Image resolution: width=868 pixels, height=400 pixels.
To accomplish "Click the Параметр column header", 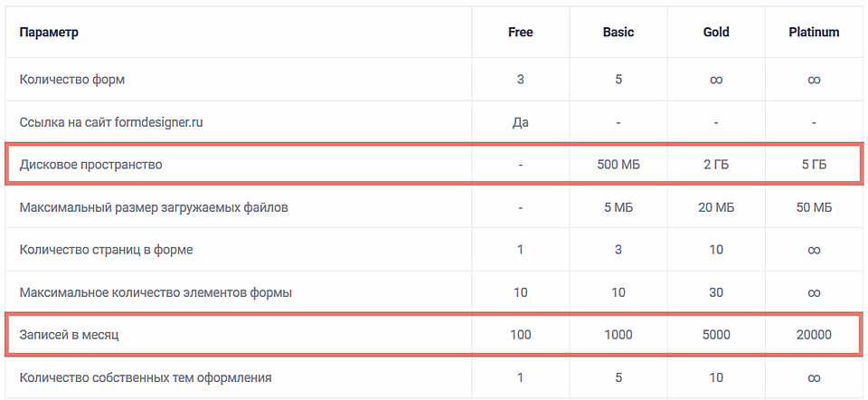I will point(49,33).
